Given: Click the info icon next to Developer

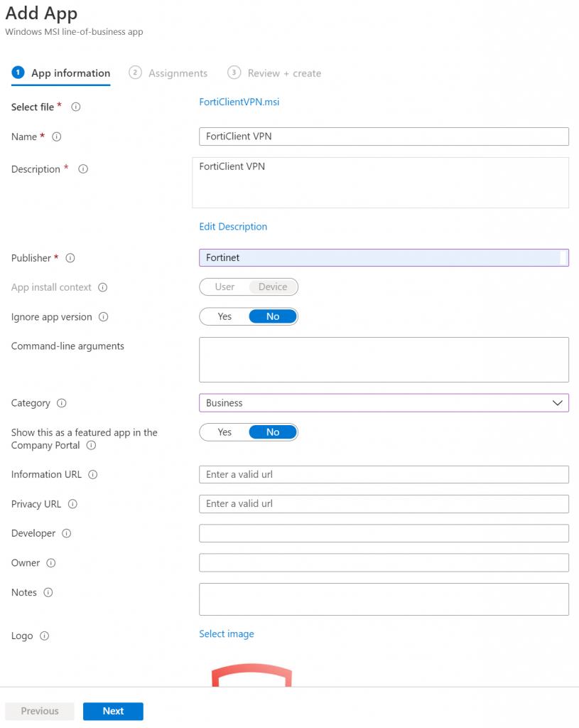Looking at the screenshot, I should coord(67,533).
